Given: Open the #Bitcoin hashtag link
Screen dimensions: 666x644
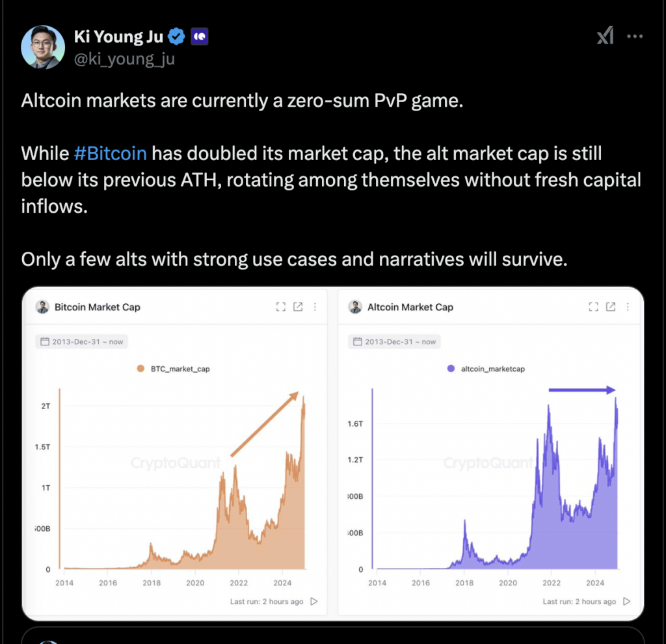Looking at the screenshot, I should (111, 154).
